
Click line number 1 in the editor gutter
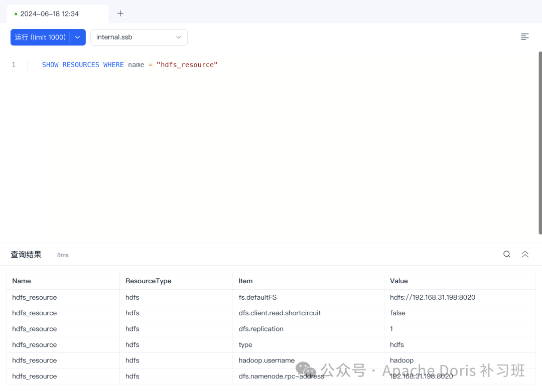[14, 65]
